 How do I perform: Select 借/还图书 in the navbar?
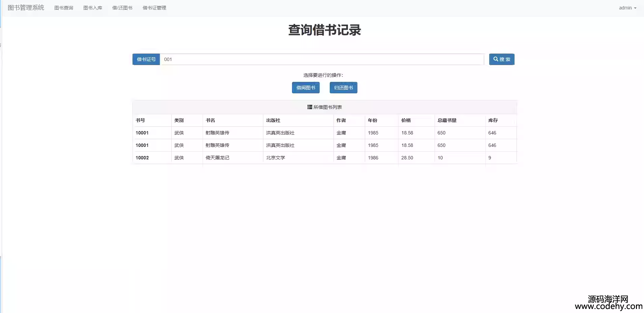122,8
